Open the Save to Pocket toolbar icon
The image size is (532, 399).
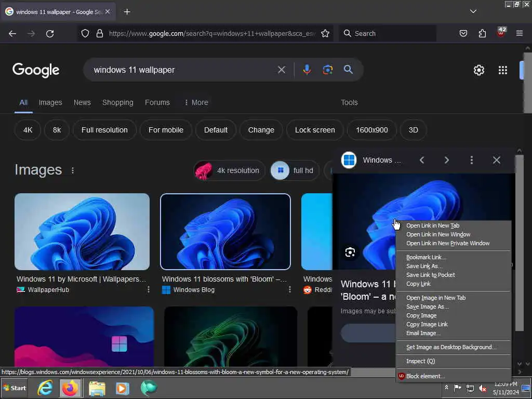(x=463, y=33)
